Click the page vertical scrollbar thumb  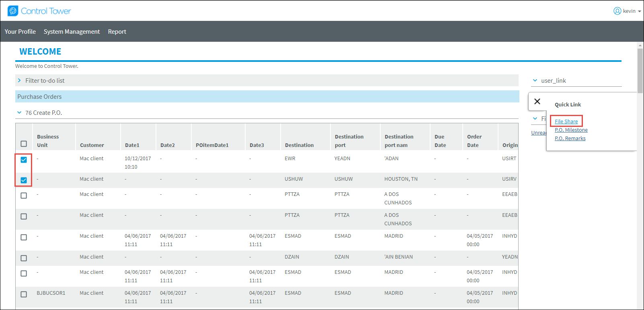[640, 70]
